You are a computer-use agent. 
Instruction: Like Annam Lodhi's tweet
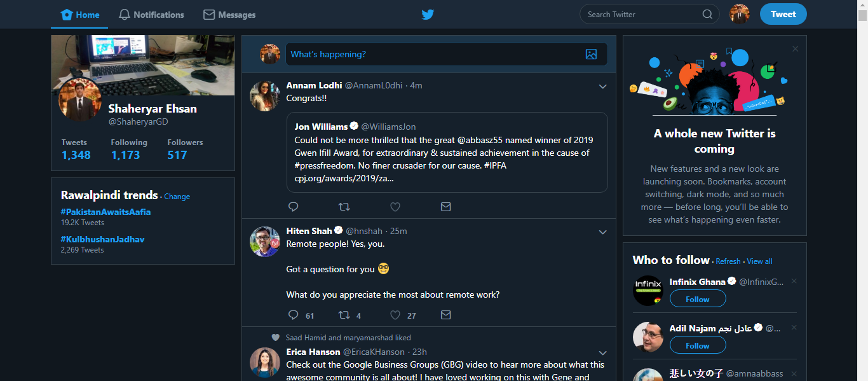point(395,207)
